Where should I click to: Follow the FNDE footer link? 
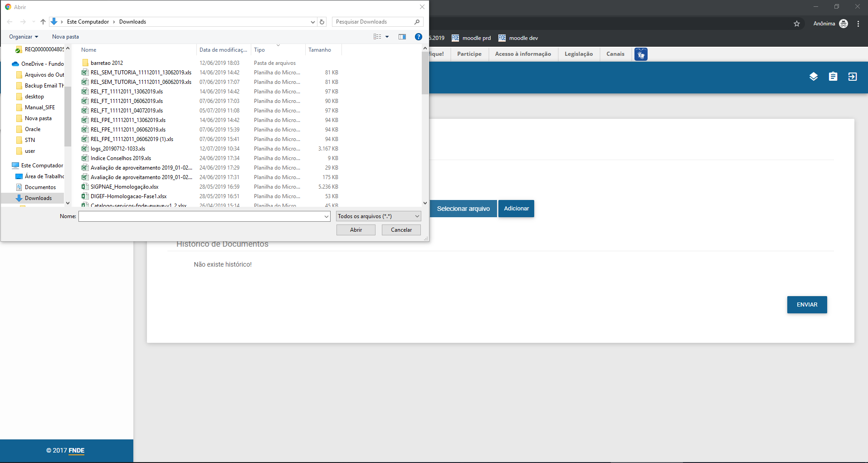(x=77, y=450)
